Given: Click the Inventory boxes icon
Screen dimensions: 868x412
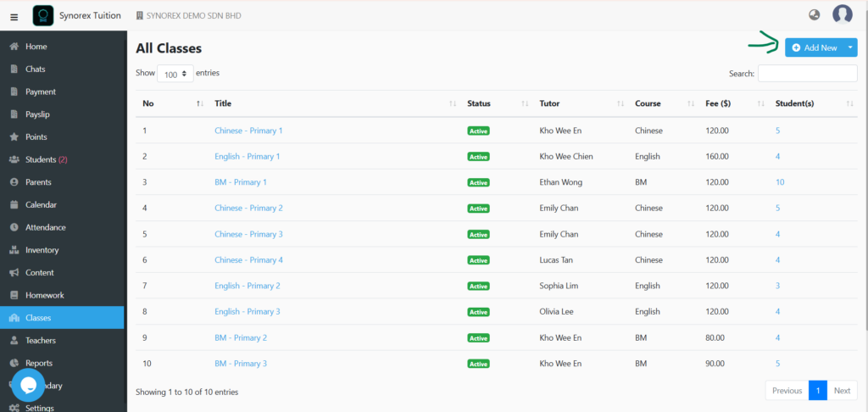Looking at the screenshot, I should click(15, 250).
